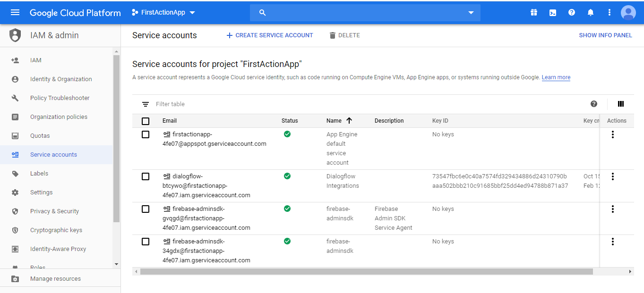The width and height of the screenshot is (644, 293).
Task: Open actions menu for Dialogflow Integrations row
Action: [x=613, y=176]
